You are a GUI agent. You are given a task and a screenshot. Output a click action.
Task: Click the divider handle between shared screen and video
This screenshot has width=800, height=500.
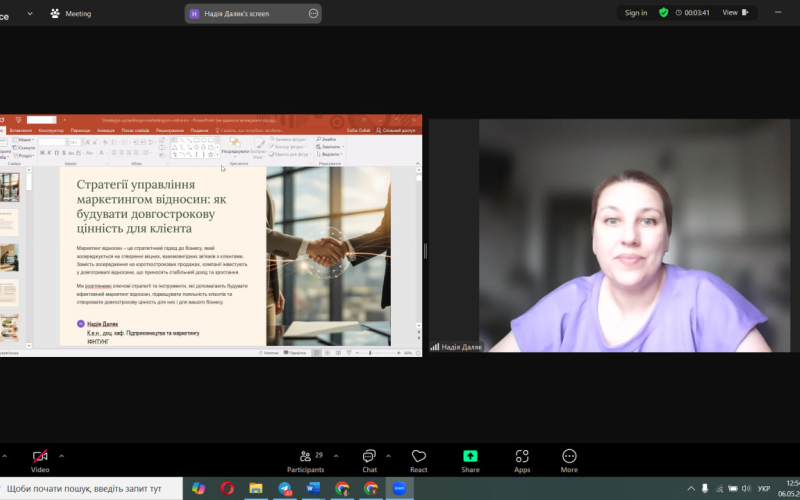(x=425, y=251)
